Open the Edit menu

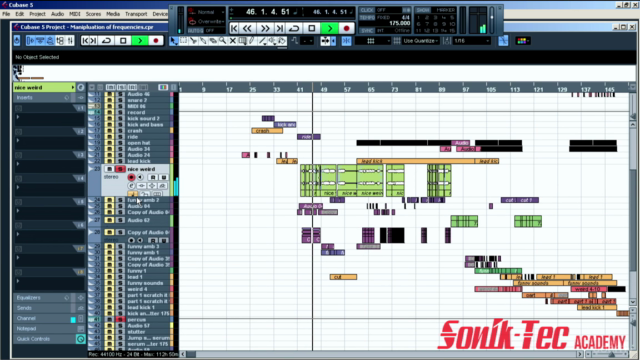pos(20,14)
